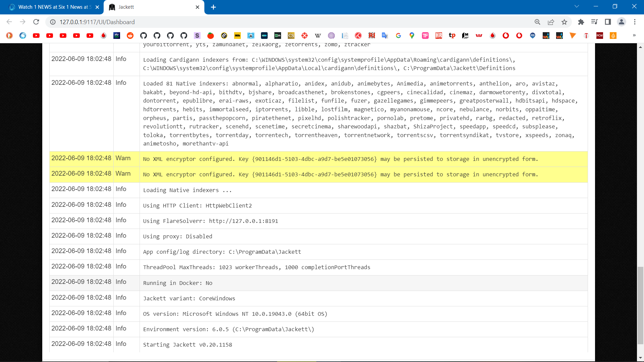Reload the Jackett dashboard
The height and width of the screenshot is (362, 644).
click(x=36, y=22)
